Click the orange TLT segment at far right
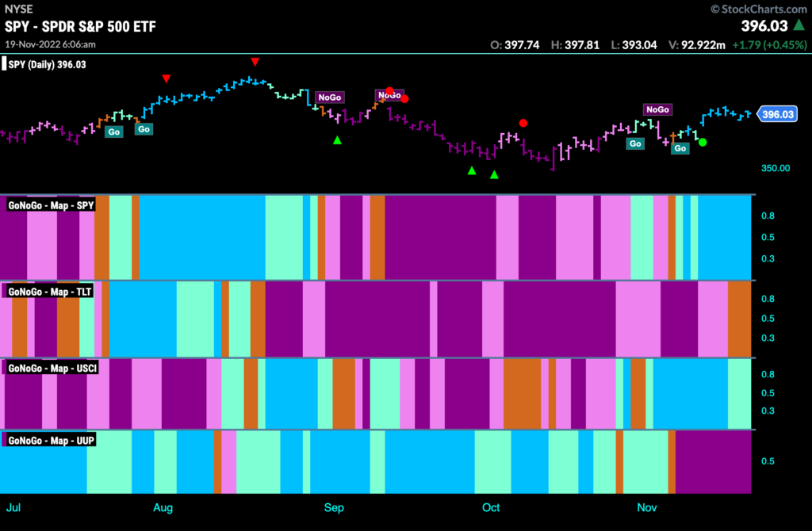This screenshot has height=531, width=812. (740, 319)
